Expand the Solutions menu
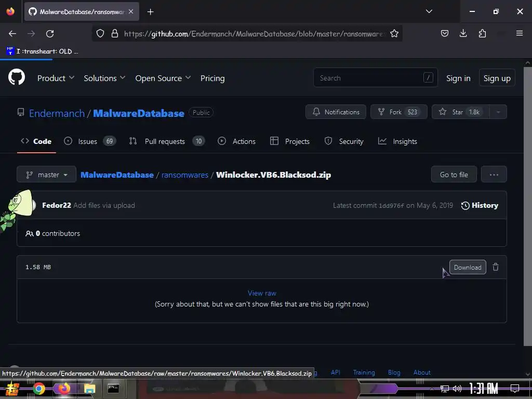This screenshot has height=399, width=532. click(104, 78)
